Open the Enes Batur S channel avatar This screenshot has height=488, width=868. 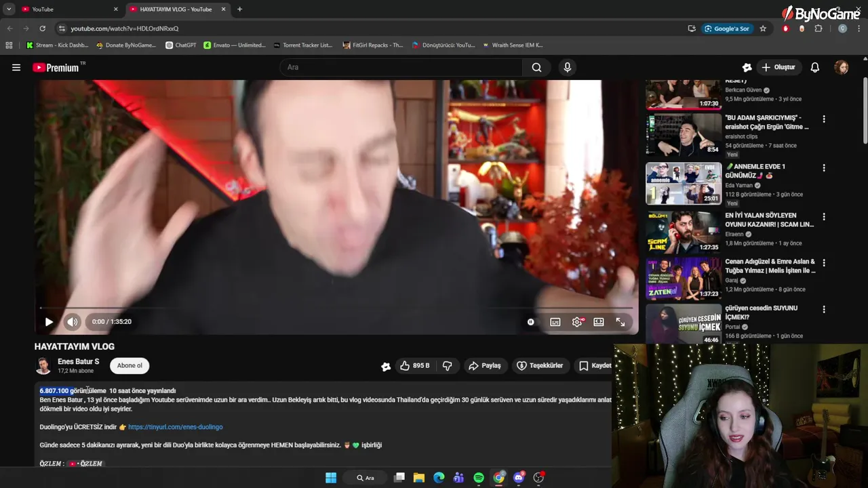click(x=43, y=366)
